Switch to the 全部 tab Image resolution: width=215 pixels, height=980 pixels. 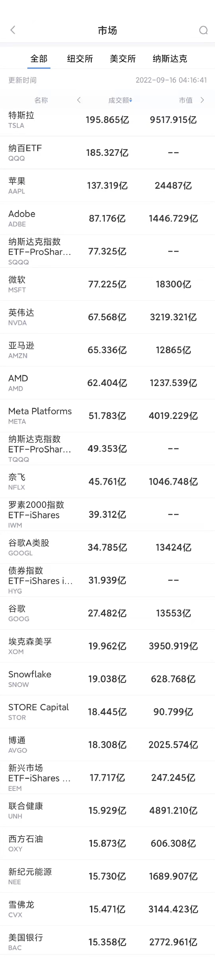click(39, 59)
